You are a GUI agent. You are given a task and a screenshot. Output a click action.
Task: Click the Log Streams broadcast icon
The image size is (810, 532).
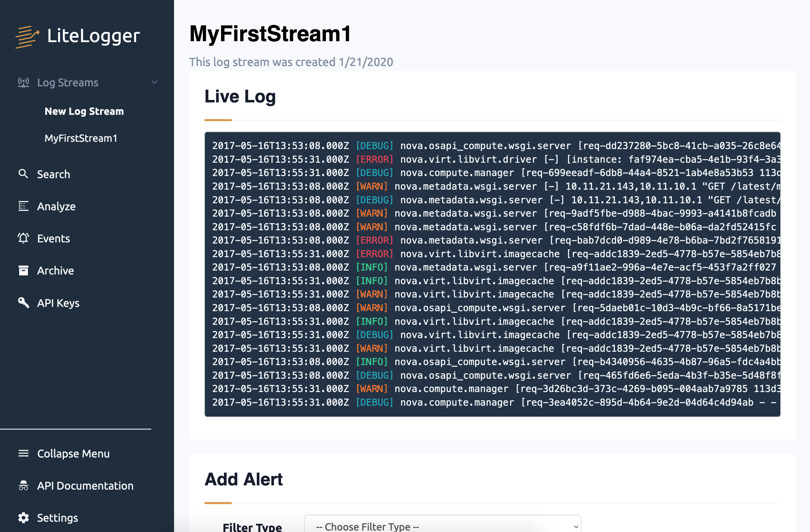[x=23, y=83]
